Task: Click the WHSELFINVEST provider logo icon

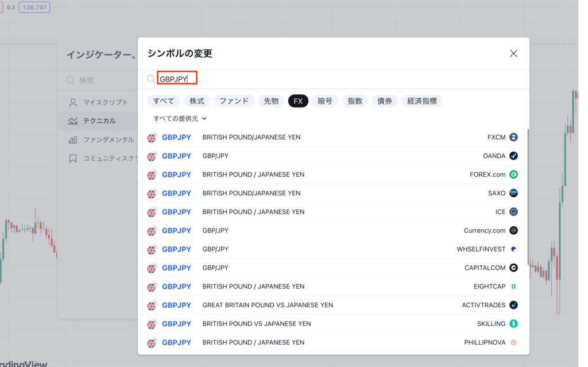Action: pyautogui.click(x=513, y=249)
